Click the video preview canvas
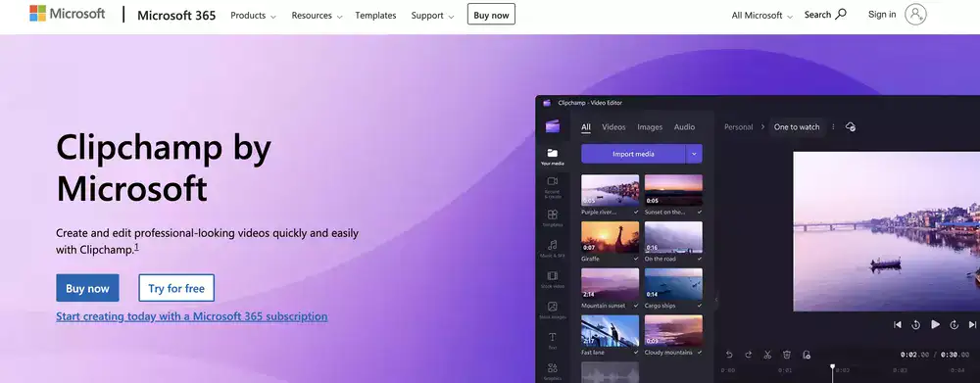The width and height of the screenshot is (980, 383). pyautogui.click(x=886, y=231)
